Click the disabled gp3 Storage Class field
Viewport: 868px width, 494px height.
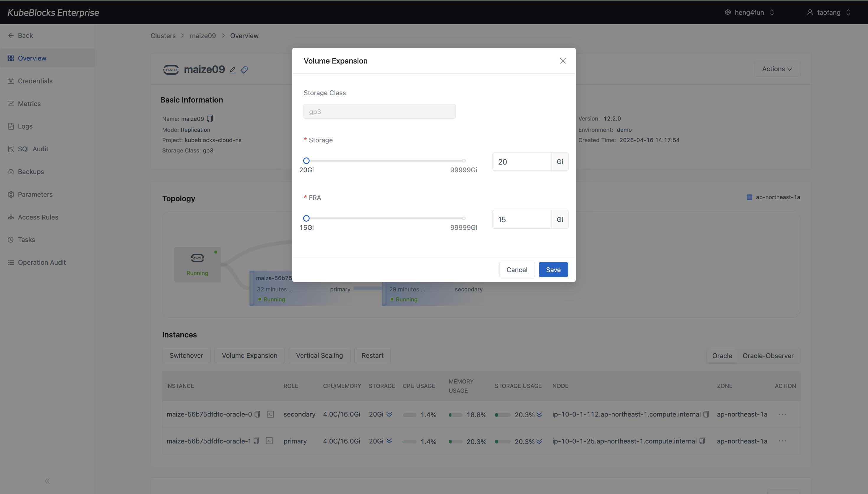(379, 112)
